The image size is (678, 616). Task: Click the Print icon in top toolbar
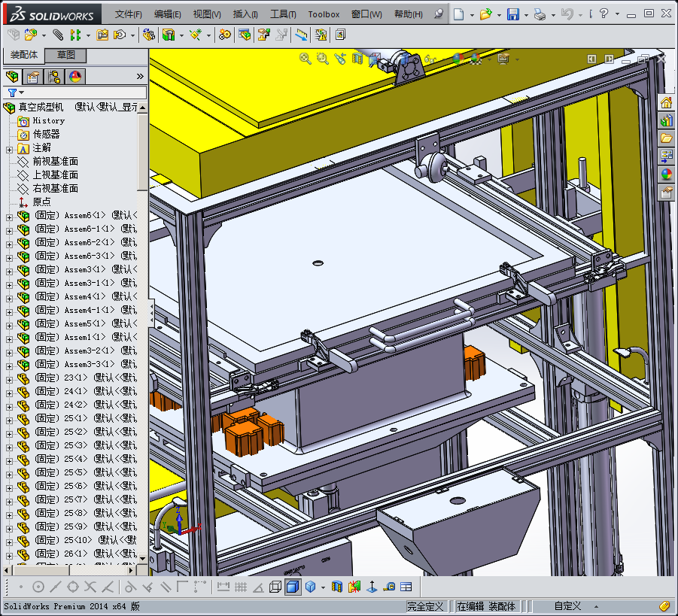tap(539, 14)
